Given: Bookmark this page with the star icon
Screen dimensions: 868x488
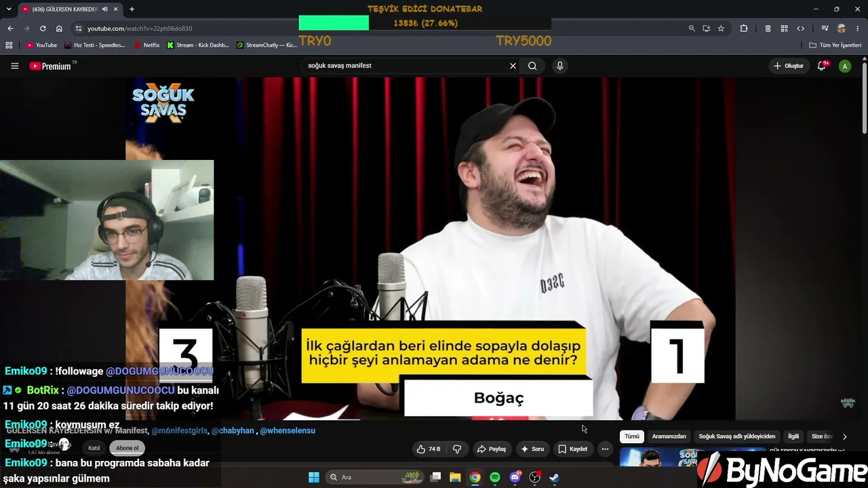Looking at the screenshot, I should click(721, 28).
